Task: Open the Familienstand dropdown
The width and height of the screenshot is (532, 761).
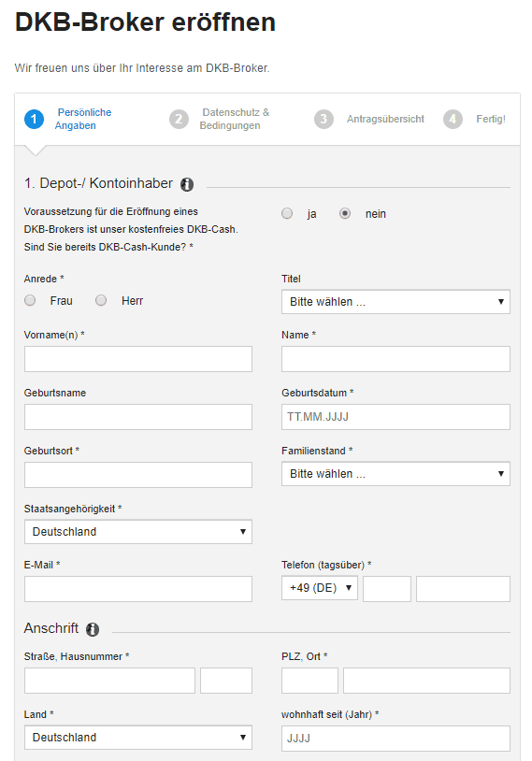Action: point(395,474)
